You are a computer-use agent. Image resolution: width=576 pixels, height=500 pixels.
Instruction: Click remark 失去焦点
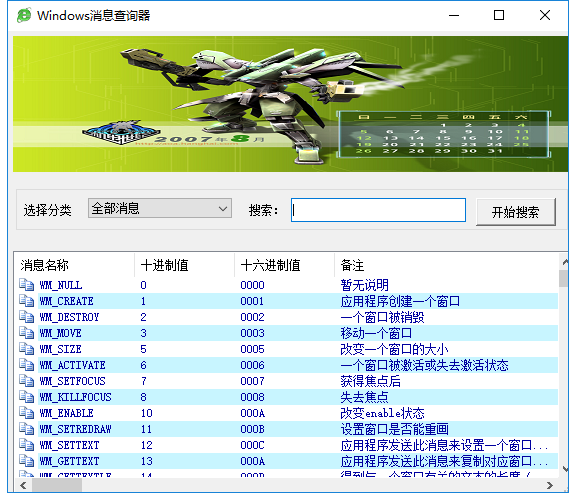tap(364, 397)
